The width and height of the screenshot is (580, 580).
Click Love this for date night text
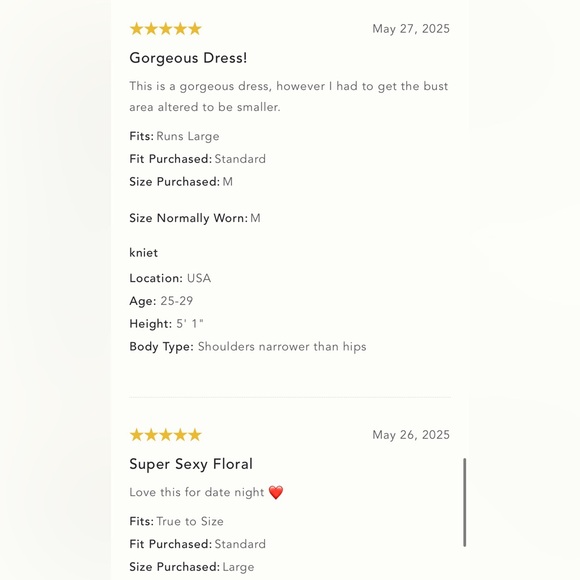point(196,492)
